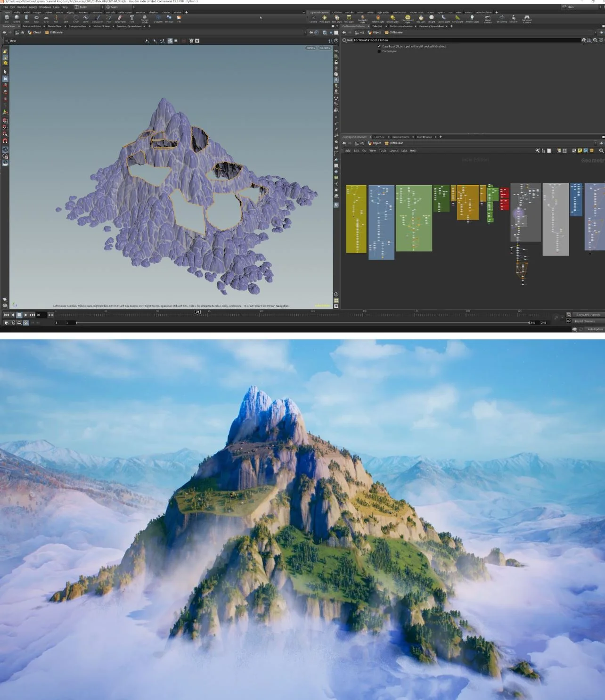Open the Windows menu
Image resolution: width=605 pixels, height=700 pixels.
pos(45,7)
